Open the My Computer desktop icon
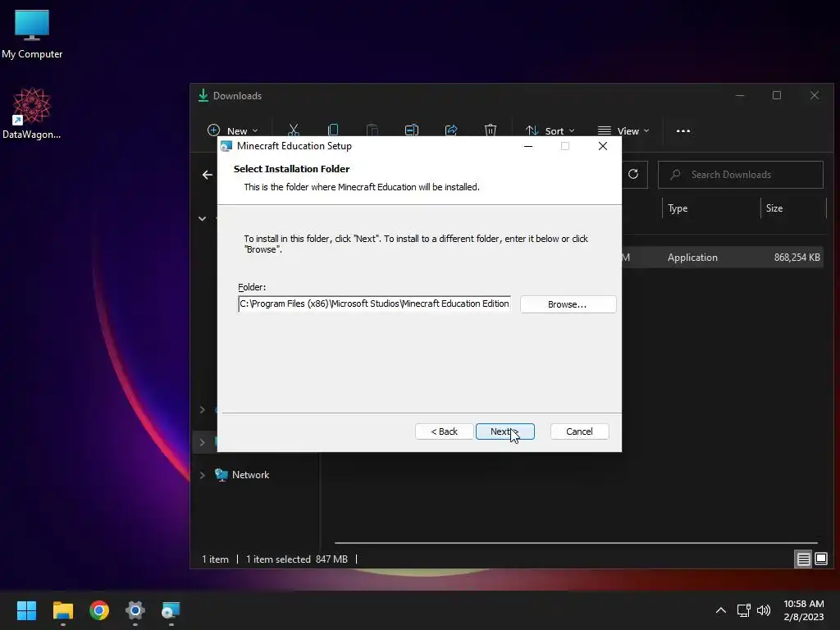The image size is (840, 630). pyautogui.click(x=32, y=34)
